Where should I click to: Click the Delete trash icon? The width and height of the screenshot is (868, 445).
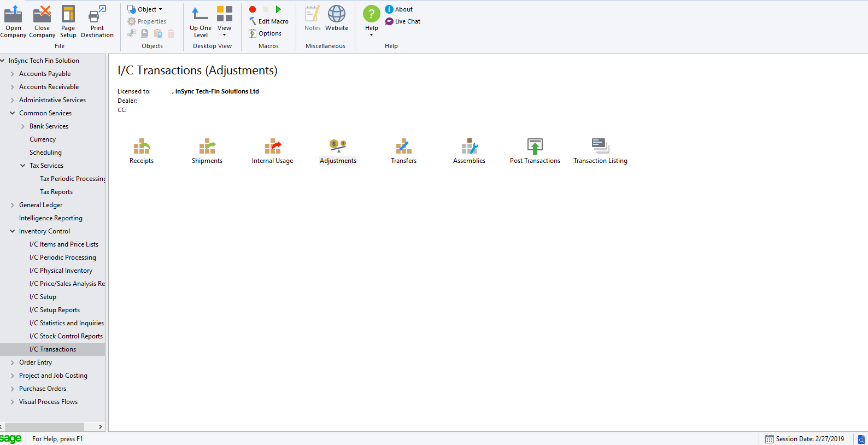pyautogui.click(x=171, y=33)
